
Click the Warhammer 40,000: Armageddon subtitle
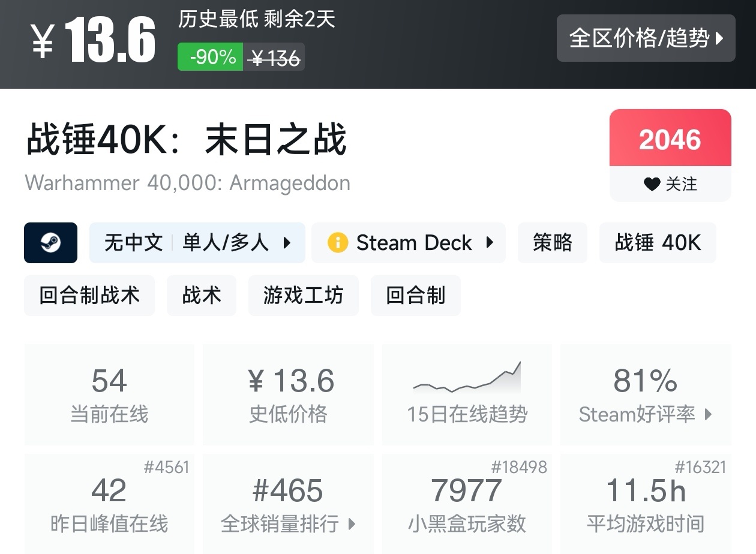tap(188, 183)
